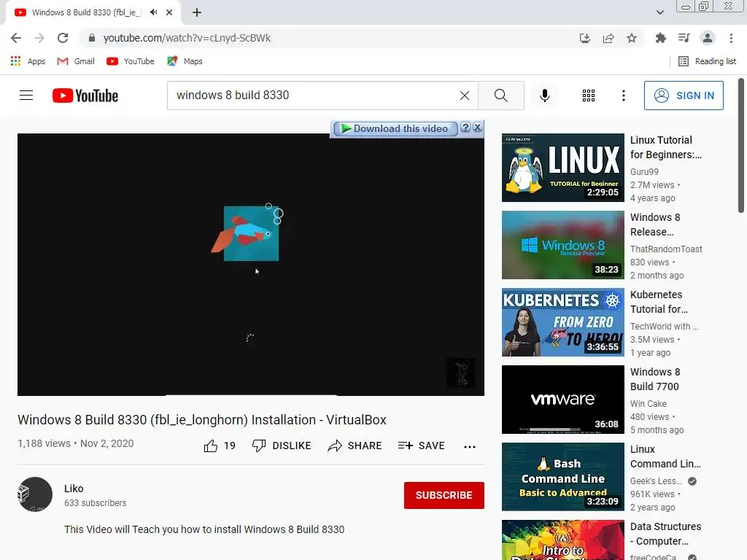This screenshot has width=747, height=560.
Task: Click the 633 subscribers text
Action: 96,503
